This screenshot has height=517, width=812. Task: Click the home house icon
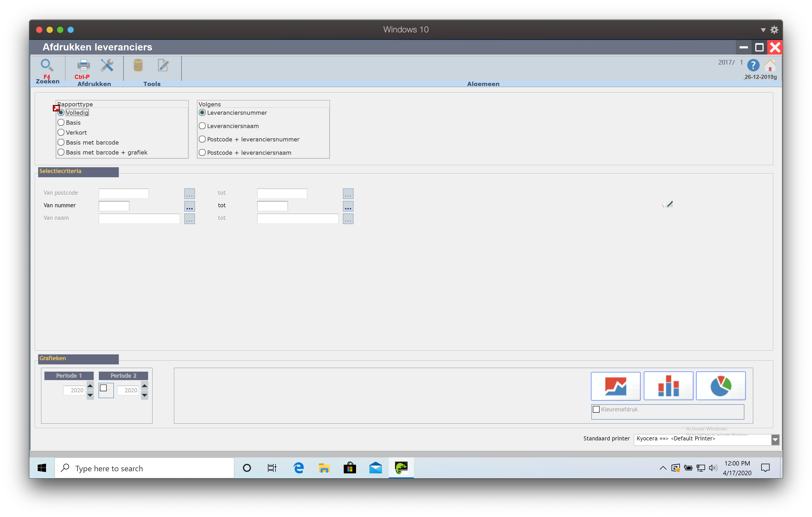770,65
